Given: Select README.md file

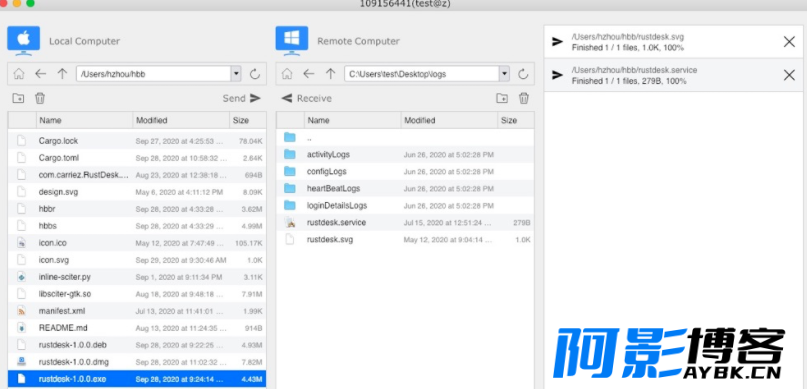Looking at the screenshot, I should coord(137,328).
